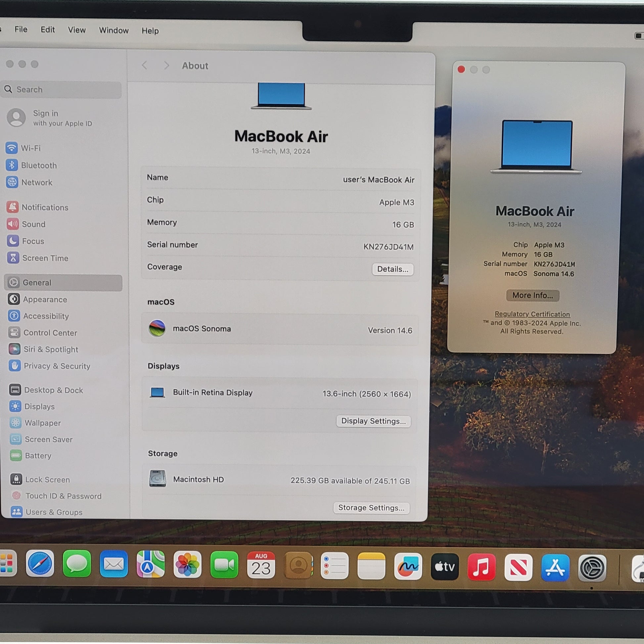Click serial number KN276JD41M in Settings
The image size is (644, 644).
click(388, 247)
